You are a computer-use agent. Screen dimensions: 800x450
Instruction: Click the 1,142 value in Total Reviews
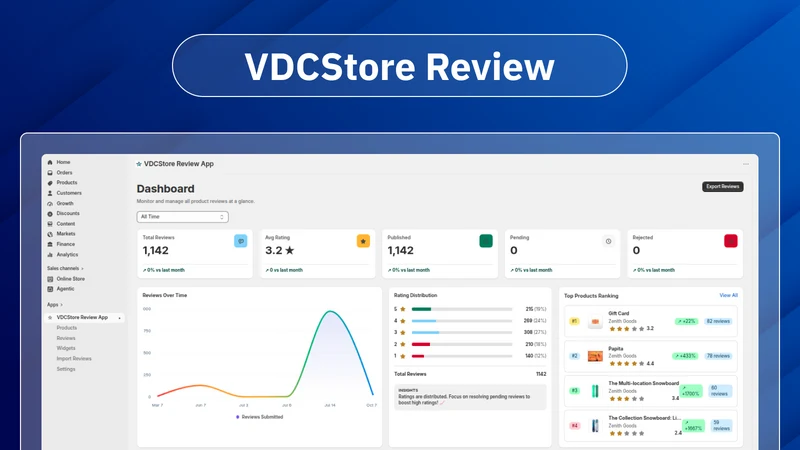pos(156,251)
